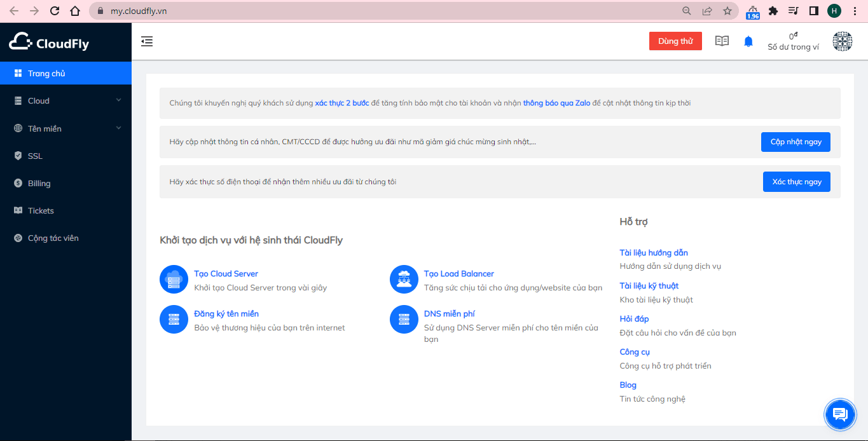Click the browser home button

[75, 11]
